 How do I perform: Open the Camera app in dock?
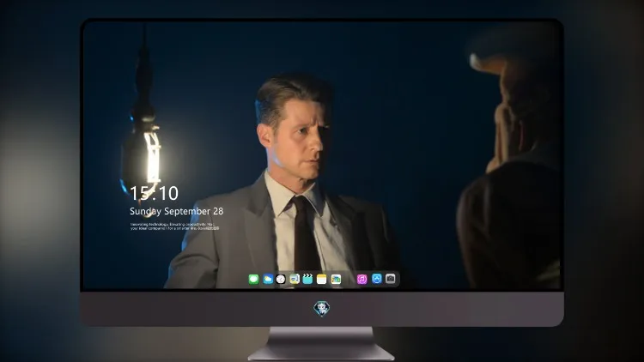pos(391,279)
